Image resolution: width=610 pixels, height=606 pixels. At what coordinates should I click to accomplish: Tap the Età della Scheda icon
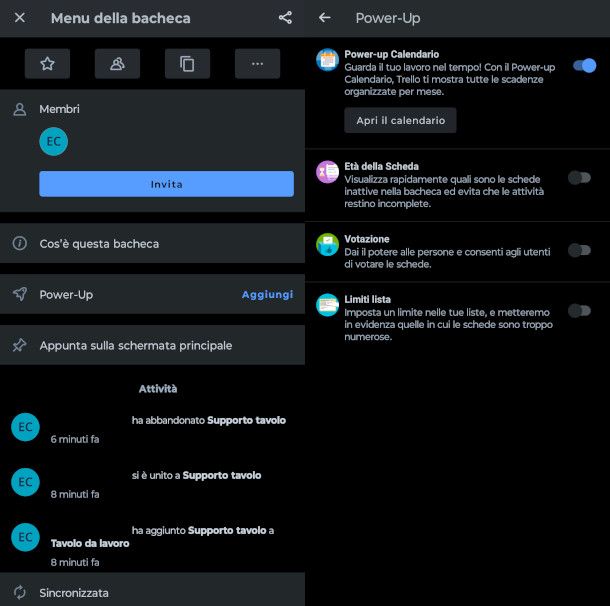pos(328,172)
